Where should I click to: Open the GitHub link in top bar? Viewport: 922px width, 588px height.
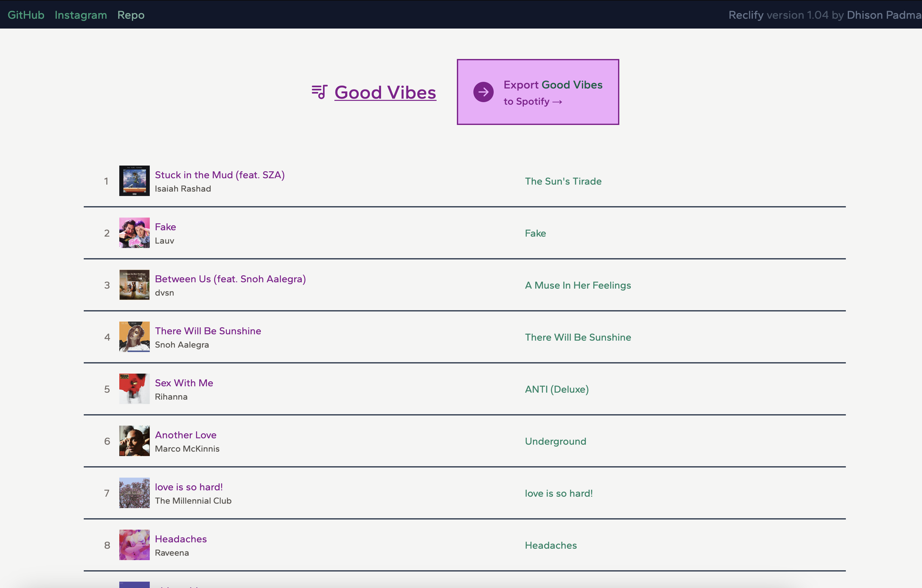click(26, 15)
